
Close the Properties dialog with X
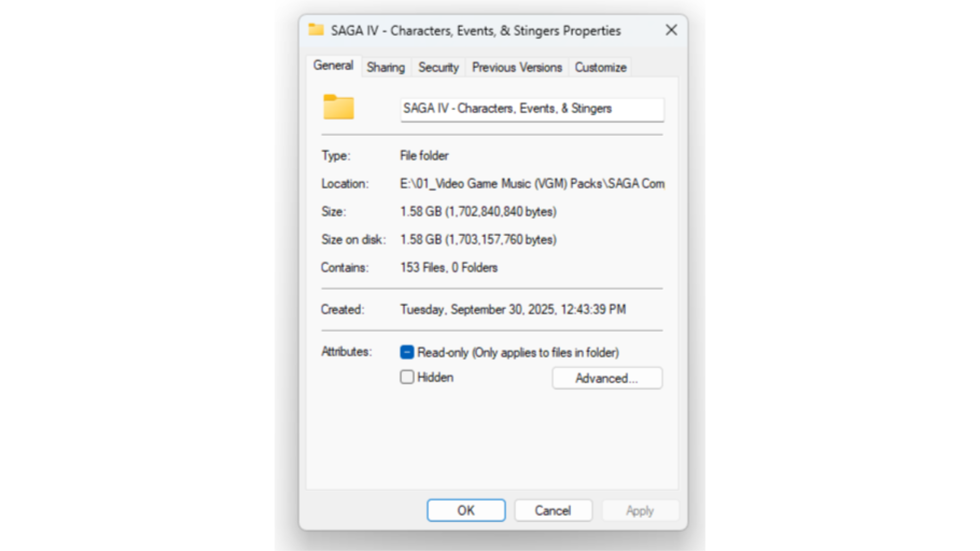(671, 30)
